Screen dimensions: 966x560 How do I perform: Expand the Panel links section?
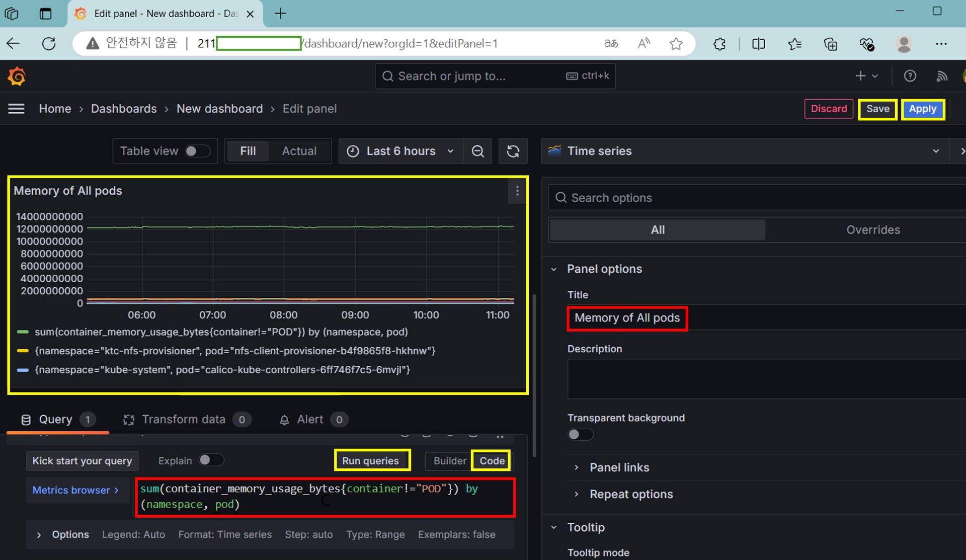coord(619,467)
